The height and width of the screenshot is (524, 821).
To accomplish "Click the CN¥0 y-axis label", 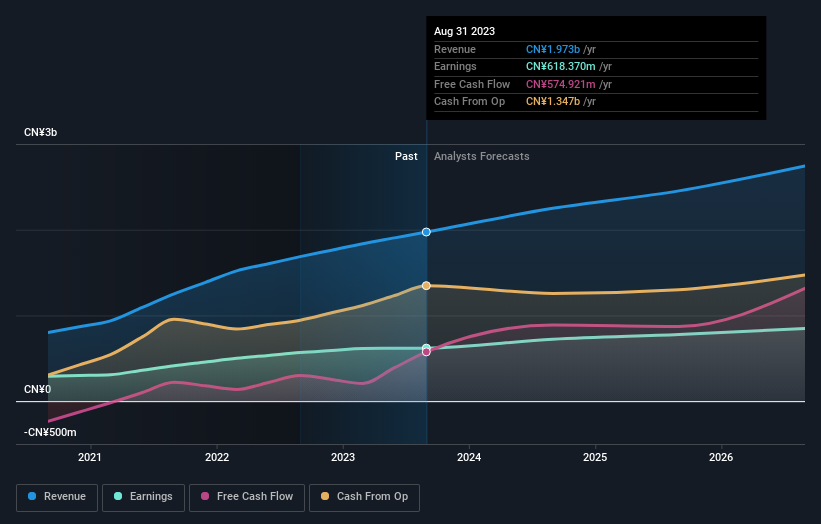I will pos(37,389).
